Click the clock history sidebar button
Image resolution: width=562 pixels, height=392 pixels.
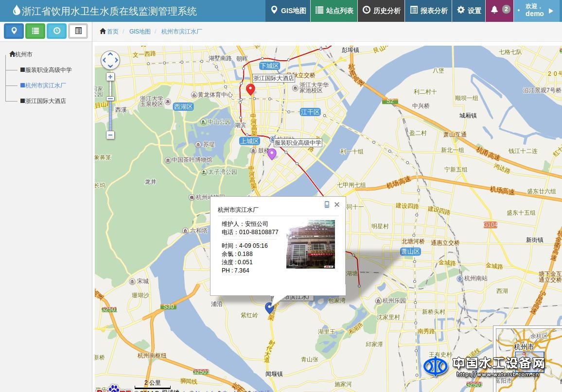click(56, 31)
